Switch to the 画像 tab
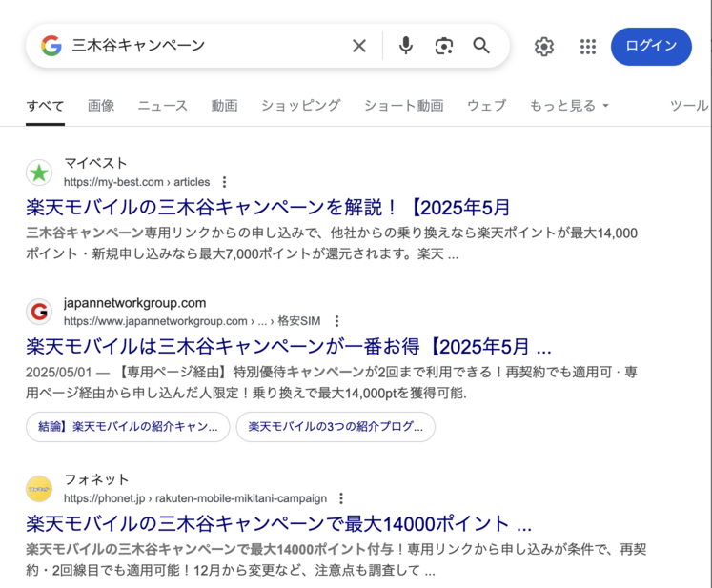Image resolution: width=712 pixels, height=588 pixels. pos(101,106)
